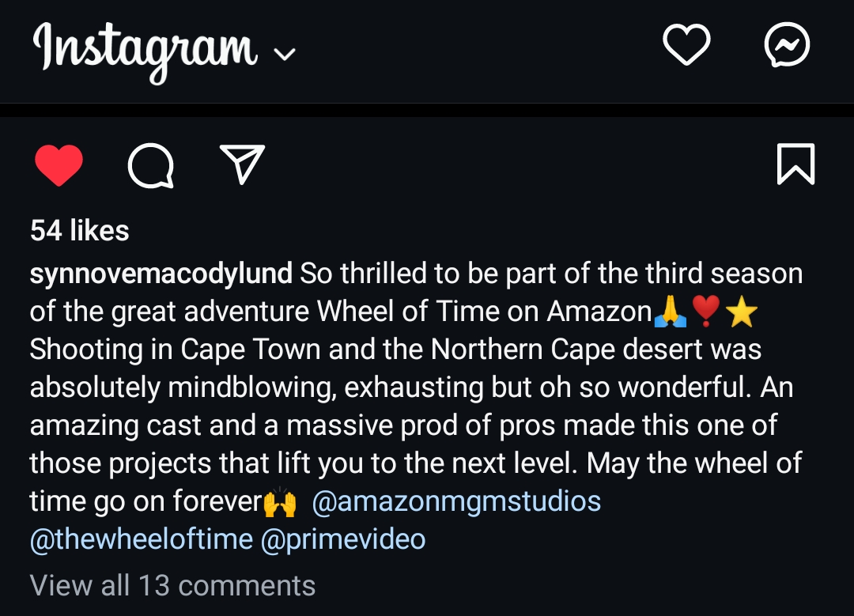Viewport: 854px width, 616px height.
Task: Open the @thewheeloftime tagged account
Action: coord(142,539)
